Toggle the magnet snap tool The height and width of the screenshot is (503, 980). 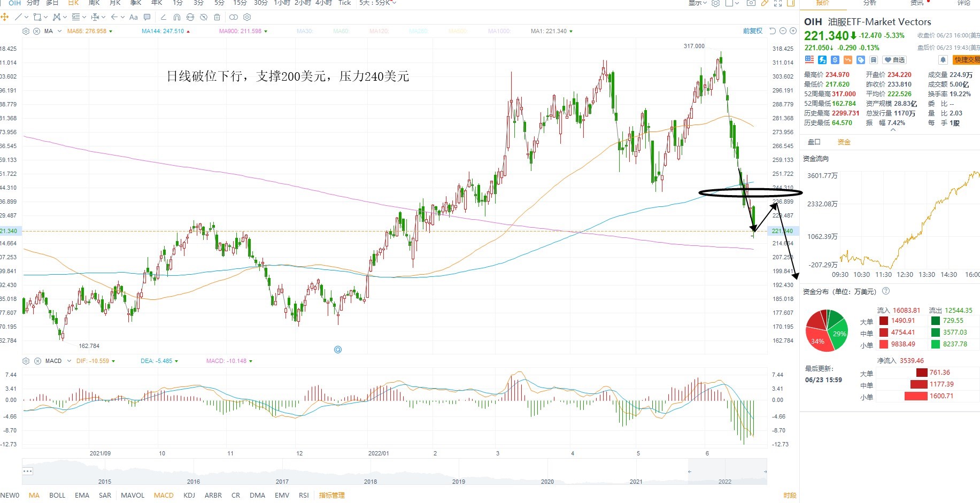pos(177,17)
